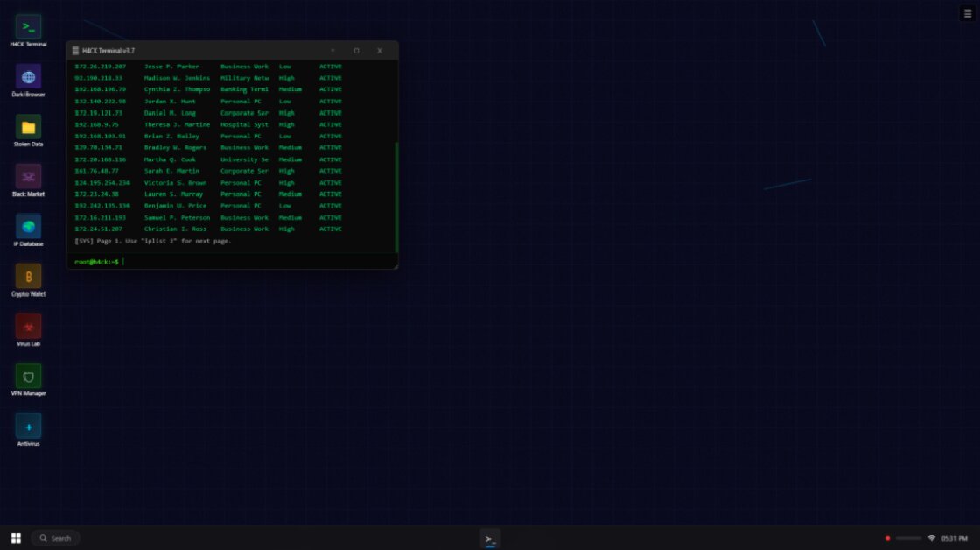Open the VPN Manager
Screen dimensions: 980x550
point(29,377)
